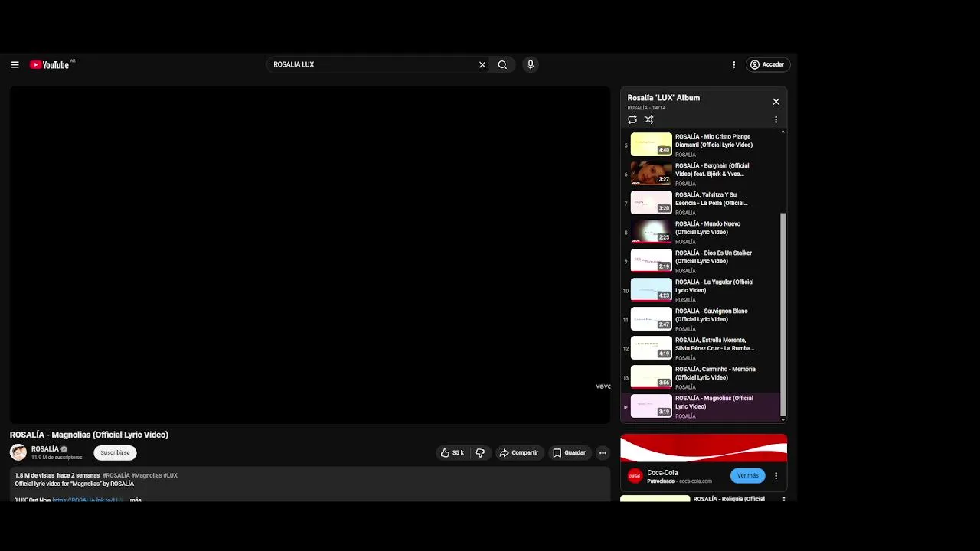Click the playlist scroll up arrow
The width and height of the screenshot is (980, 551).
(782, 132)
